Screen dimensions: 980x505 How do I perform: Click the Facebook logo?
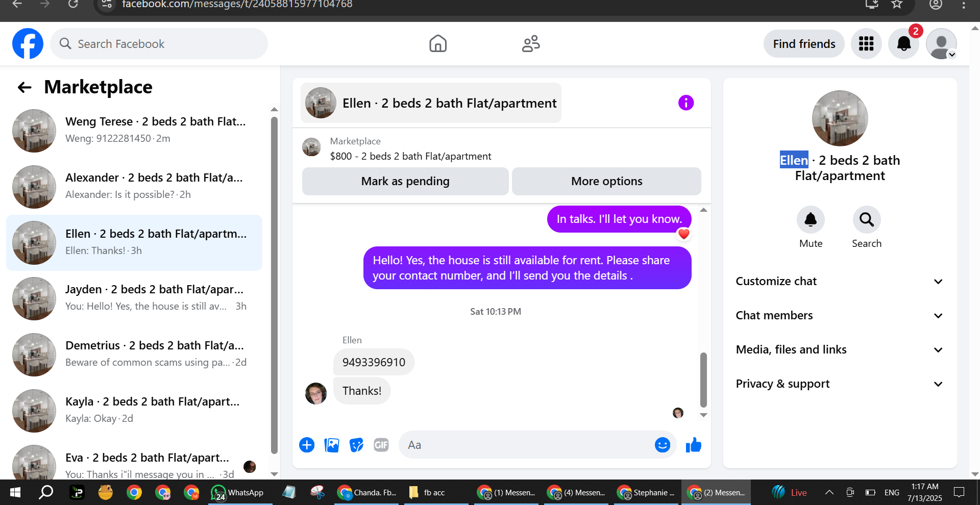pyautogui.click(x=28, y=44)
